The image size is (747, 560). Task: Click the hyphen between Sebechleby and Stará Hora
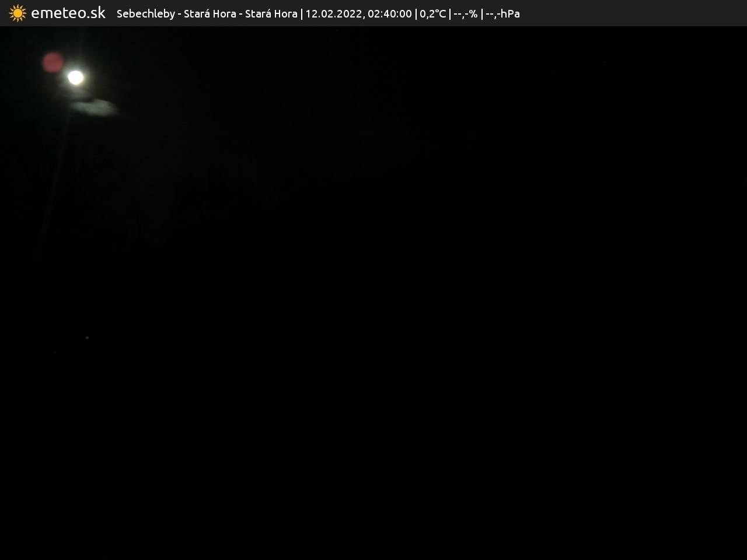[179, 13]
